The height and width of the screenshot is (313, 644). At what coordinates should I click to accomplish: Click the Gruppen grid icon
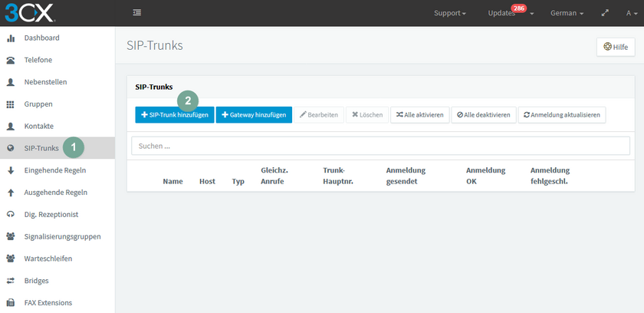pyautogui.click(x=11, y=104)
